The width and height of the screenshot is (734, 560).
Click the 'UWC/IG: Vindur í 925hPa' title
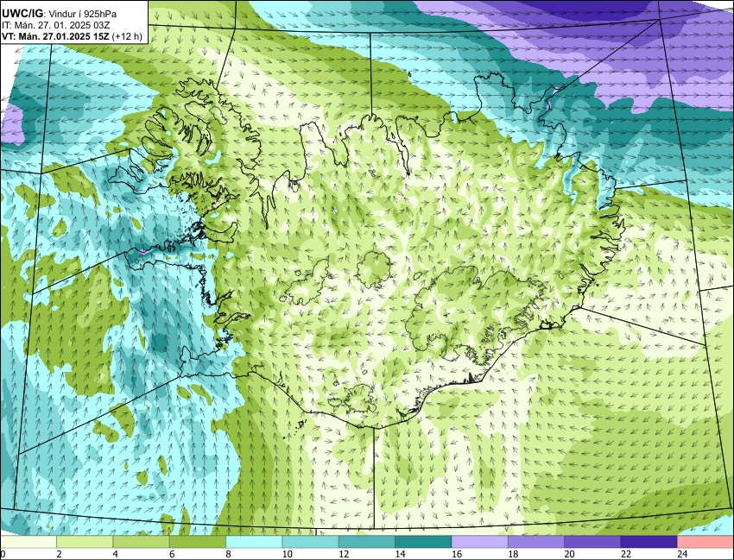click(60, 14)
